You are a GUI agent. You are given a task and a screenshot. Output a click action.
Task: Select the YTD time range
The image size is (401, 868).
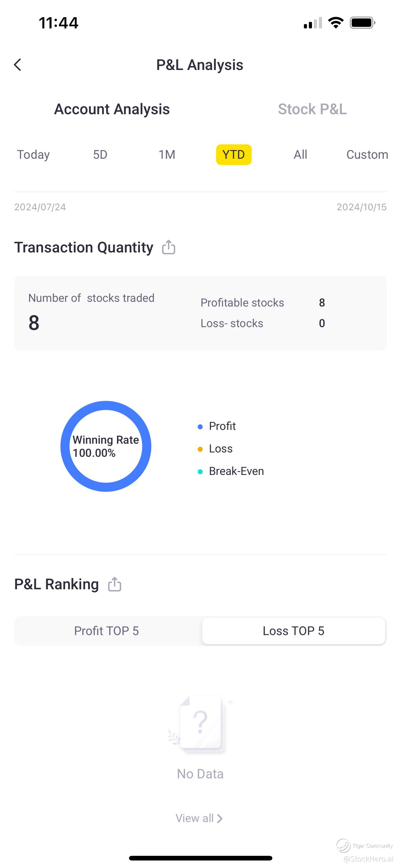pyautogui.click(x=234, y=155)
